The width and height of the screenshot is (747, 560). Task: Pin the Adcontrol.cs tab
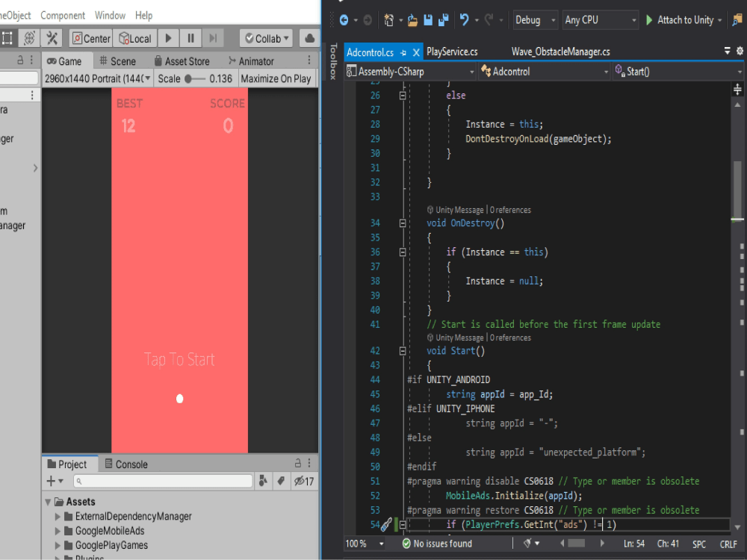coord(403,52)
